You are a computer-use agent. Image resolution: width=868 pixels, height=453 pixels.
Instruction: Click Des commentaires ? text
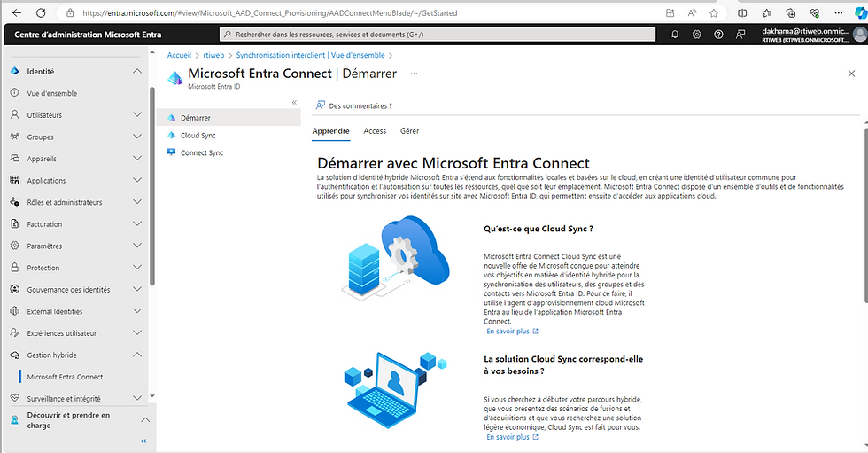coord(360,105)
